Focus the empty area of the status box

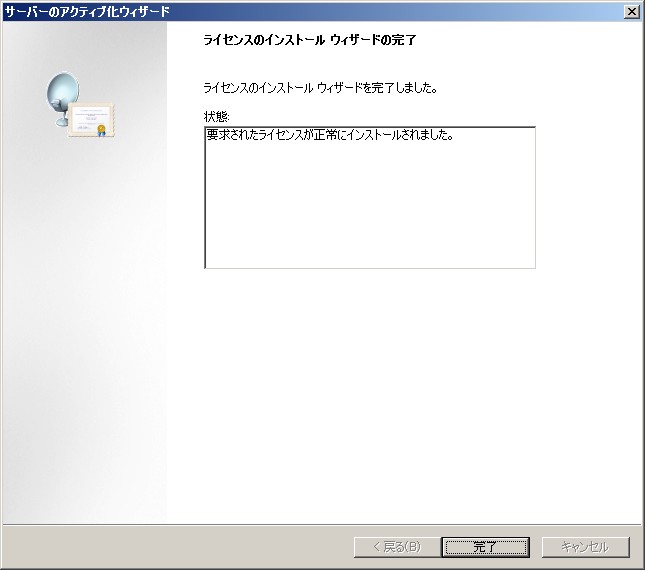(x=370, y=210)
